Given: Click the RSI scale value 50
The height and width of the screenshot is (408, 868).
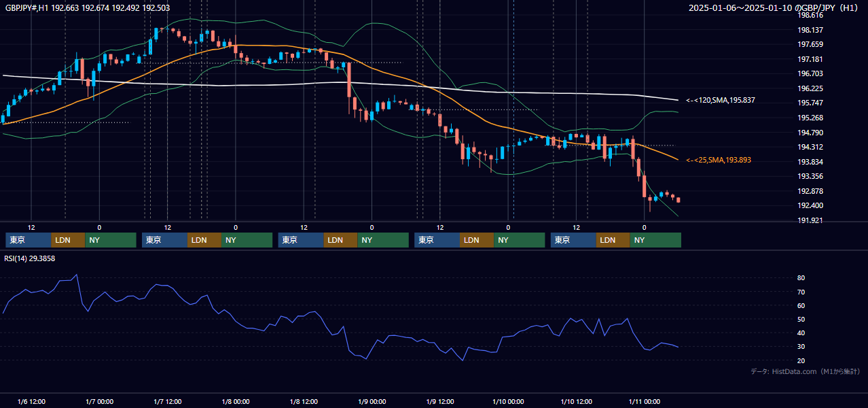Looking at the screenshot, I should [801, 319].
